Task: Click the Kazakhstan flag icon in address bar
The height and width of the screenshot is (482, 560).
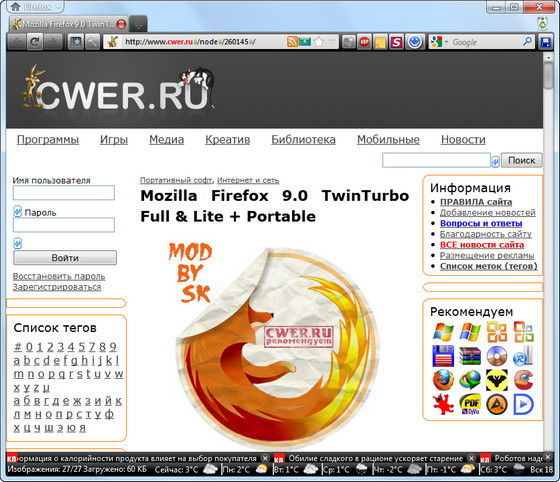Action: tap(305, 42)
